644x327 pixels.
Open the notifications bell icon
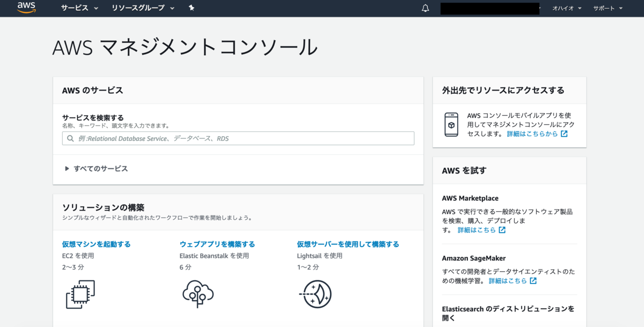(x=426, y=8)
